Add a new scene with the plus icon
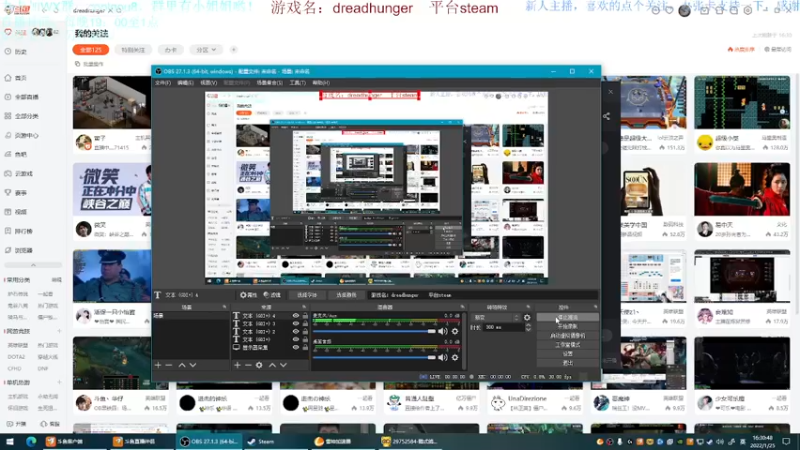This screenshot has width=800, height=450. [158, 365]
